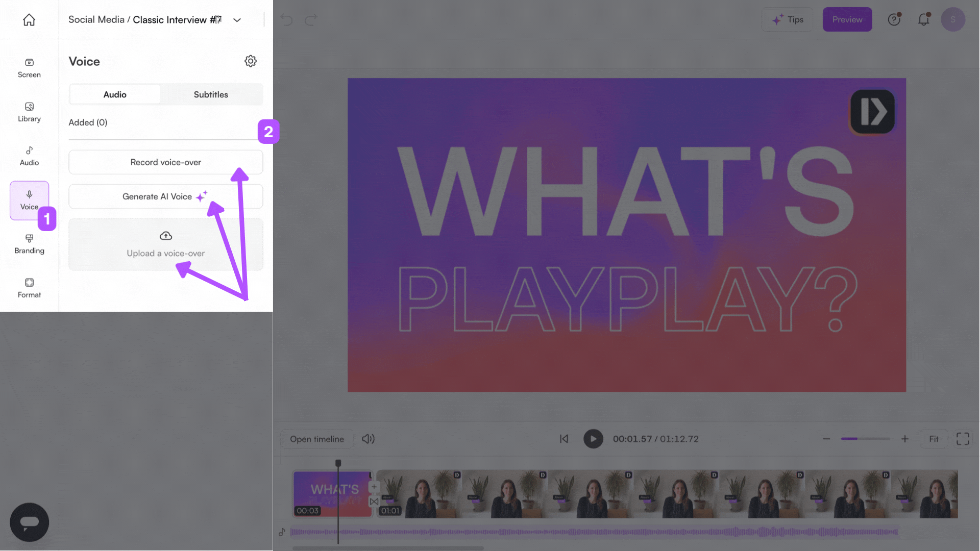Screen dimensions: 980x551
Task: Open Voice settings gear icon
Action: [251, 61]
